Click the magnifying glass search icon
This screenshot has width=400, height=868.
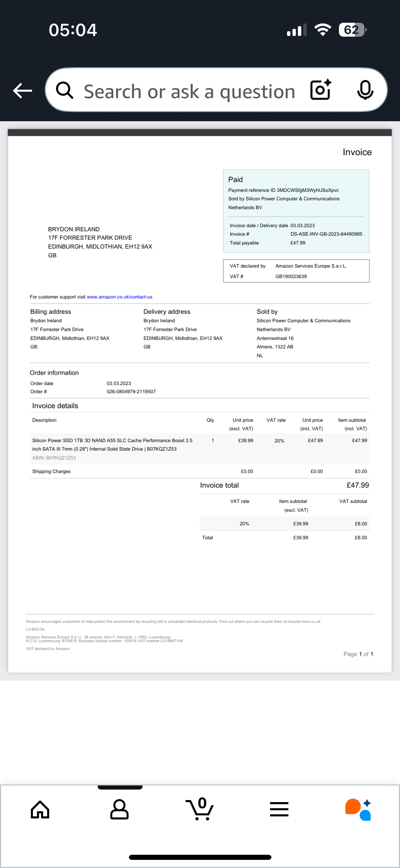click(x=64, y=91)
